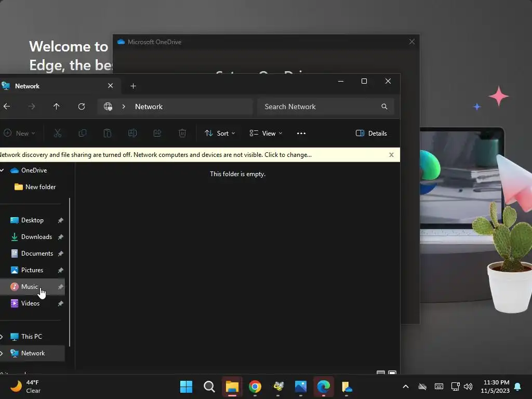Expand the This PC tree node
Screen dimensions: 532x399
(x=2, y=337)
